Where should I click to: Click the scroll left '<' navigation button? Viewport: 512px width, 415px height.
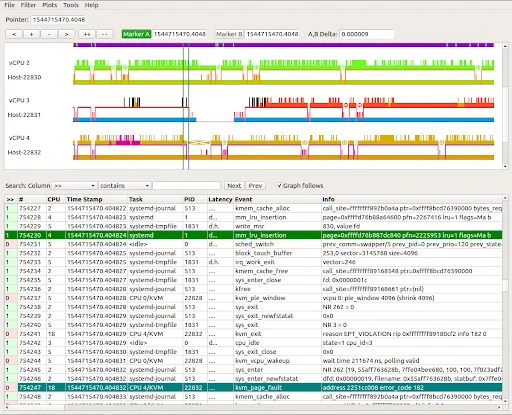click(14, 34)
